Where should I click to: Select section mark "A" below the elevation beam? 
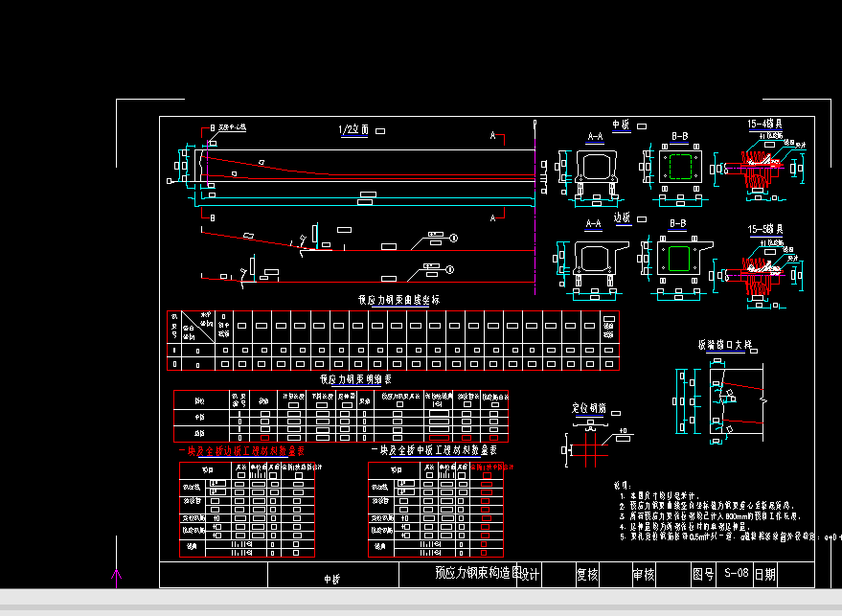point(492,218)
